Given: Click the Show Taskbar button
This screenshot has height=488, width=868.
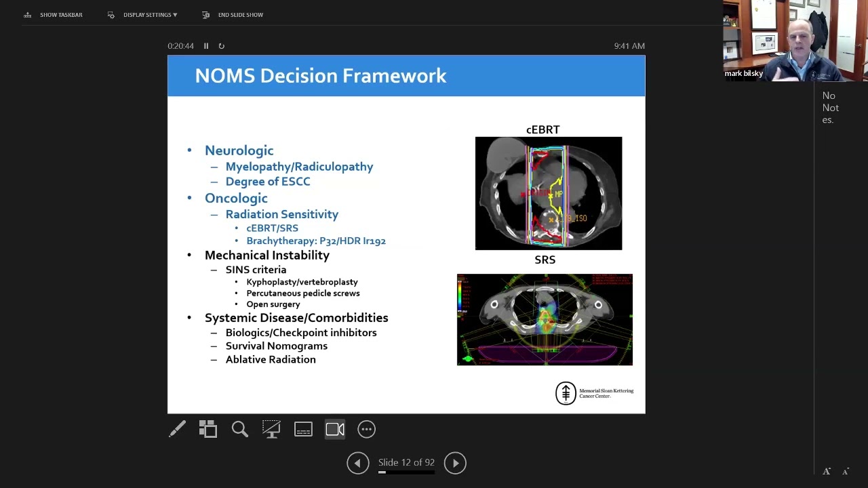Looking at the screenshot, I should click(53, 15).
